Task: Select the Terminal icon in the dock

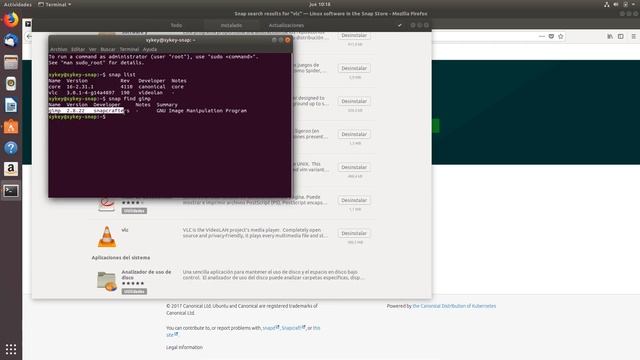Action: (11, 191)
